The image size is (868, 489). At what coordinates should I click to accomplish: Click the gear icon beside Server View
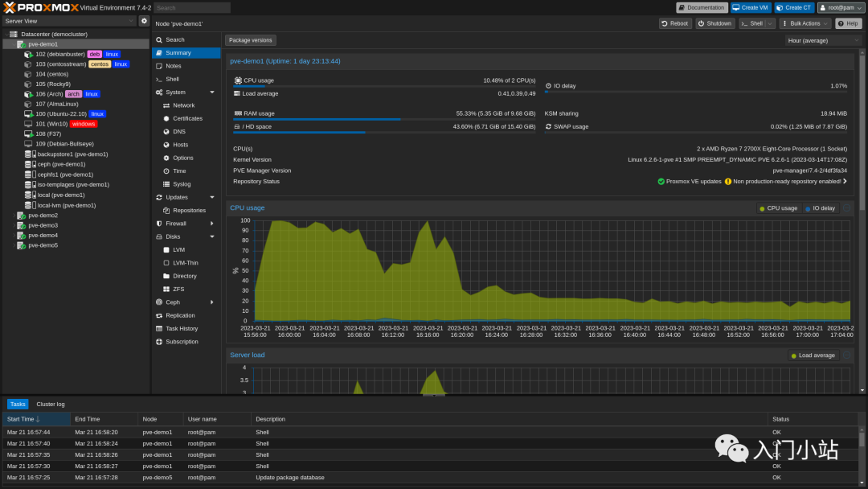coord(144,21)
